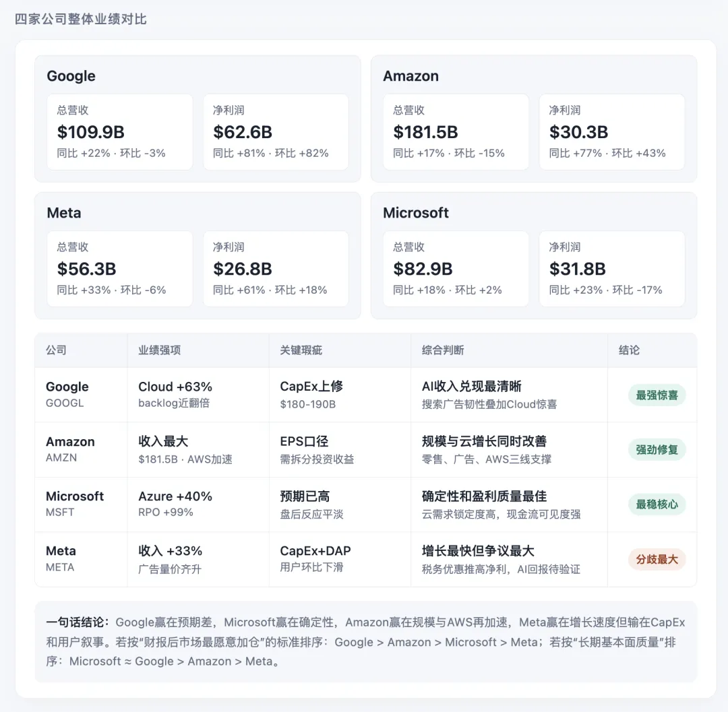Click the 业绩强项 column header
Image resolution: width=728 pixels, height=712 pixels.
pos(160,350)
